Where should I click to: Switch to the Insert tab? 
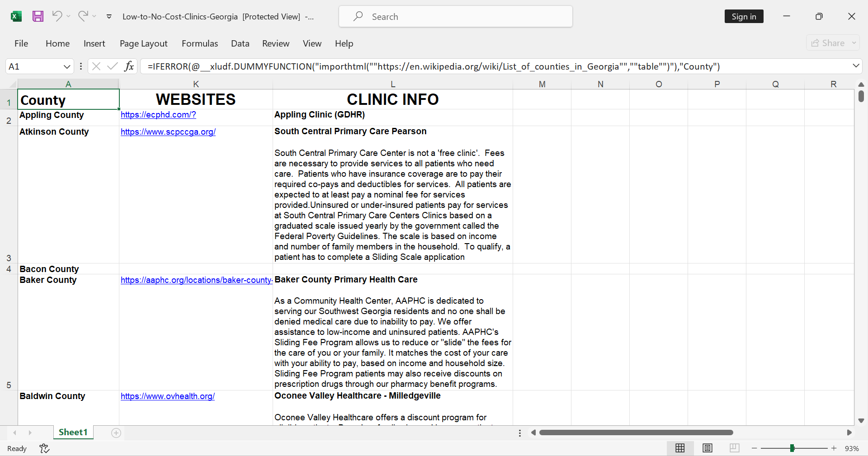coord(94,43)
